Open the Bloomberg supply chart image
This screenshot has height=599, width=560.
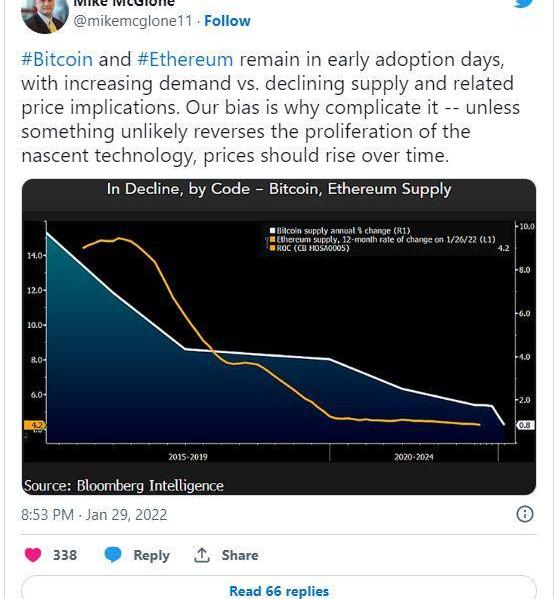(x=279, y=337)
